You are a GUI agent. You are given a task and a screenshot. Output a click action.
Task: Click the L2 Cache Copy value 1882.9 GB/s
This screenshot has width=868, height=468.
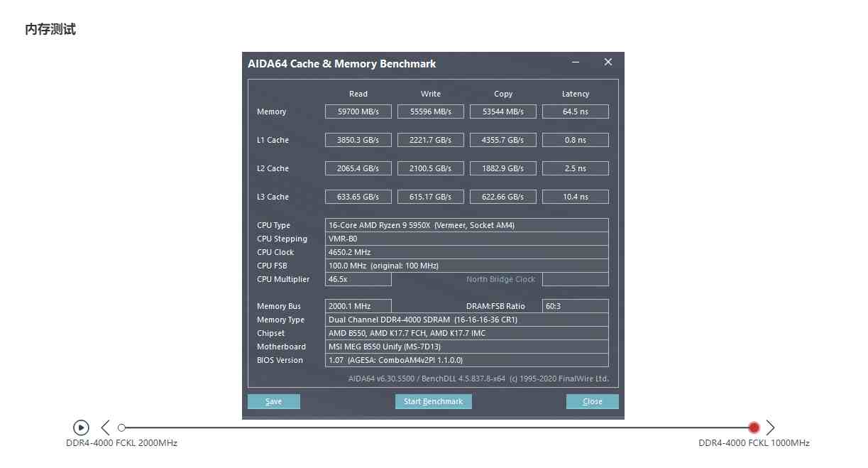503,168
